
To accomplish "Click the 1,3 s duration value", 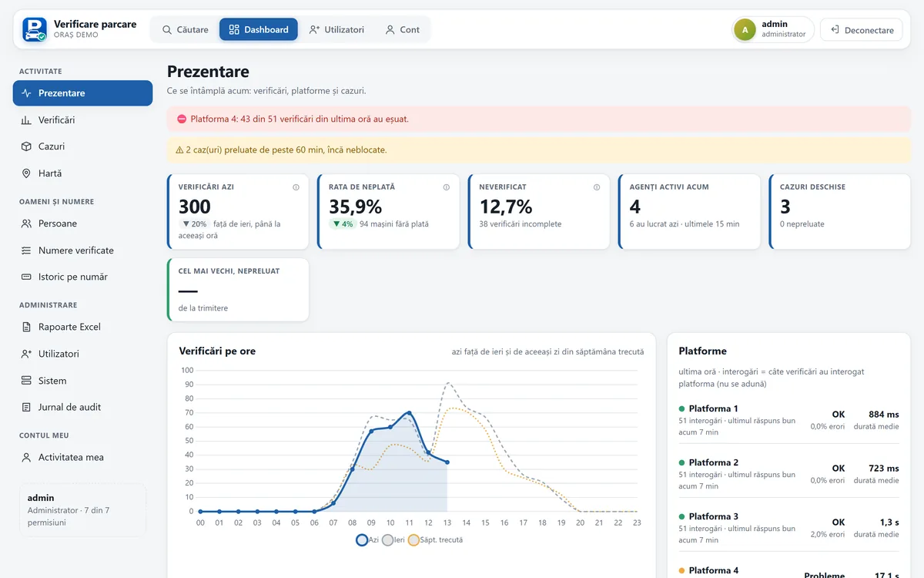I will pos(889,523).
